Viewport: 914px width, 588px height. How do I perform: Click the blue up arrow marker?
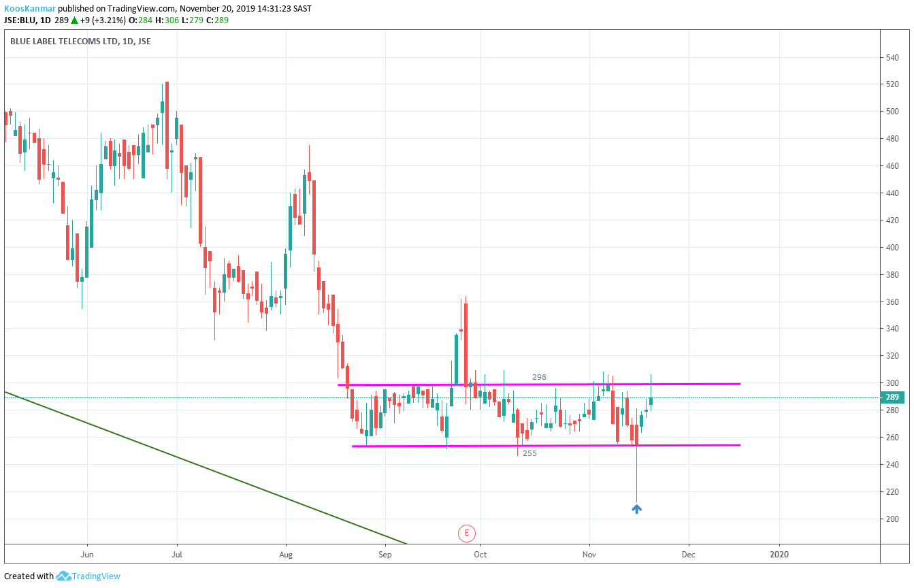636,508
